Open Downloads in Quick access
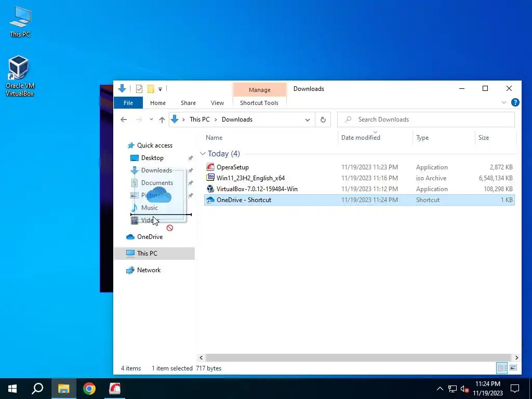This screenshot has height=399, width=532. pos(156,170)
